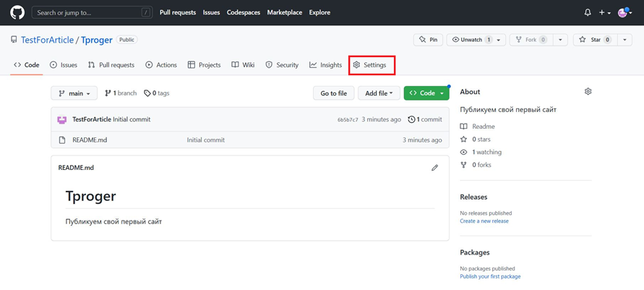Open the Initial commit message in header row
Image resolution: width=644 pixels, height=290 pixels.
click(132, 119)
